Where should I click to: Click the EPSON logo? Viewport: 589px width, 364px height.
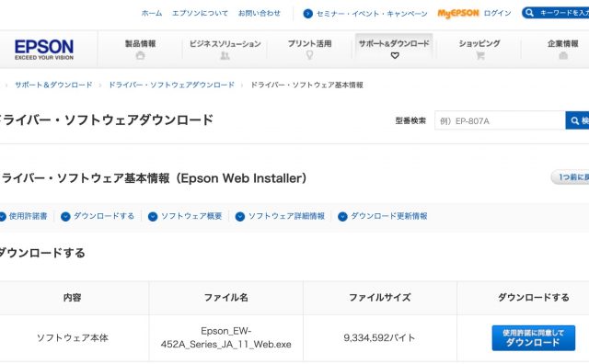pyautogui.click(x=44, y=50)
